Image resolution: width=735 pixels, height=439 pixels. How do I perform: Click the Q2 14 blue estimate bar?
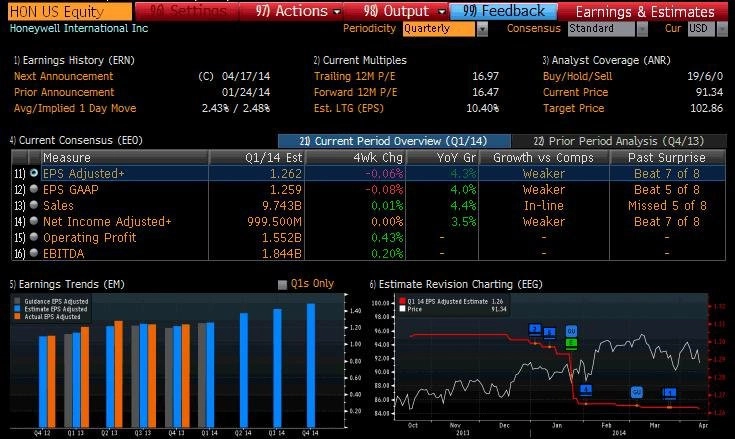(244, 370)
